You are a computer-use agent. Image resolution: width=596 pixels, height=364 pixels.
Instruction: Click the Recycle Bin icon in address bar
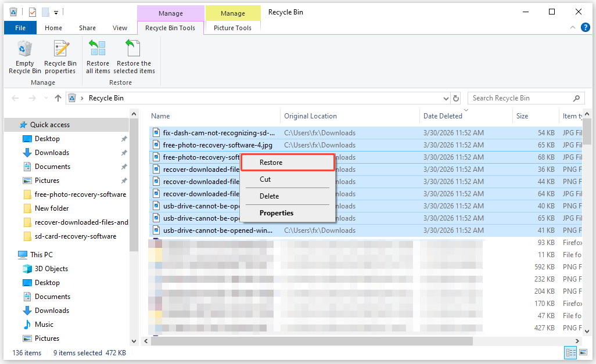tap(72, 98)
